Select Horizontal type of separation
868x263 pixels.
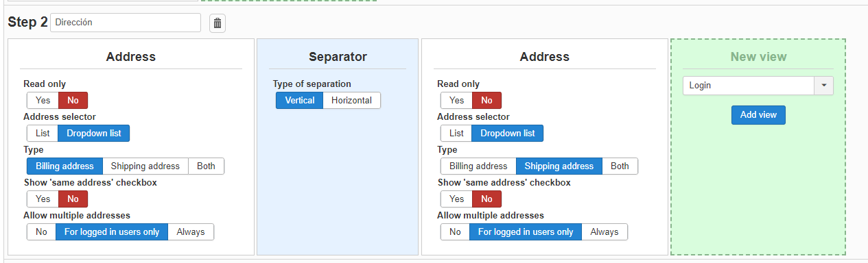pos(351,101)
